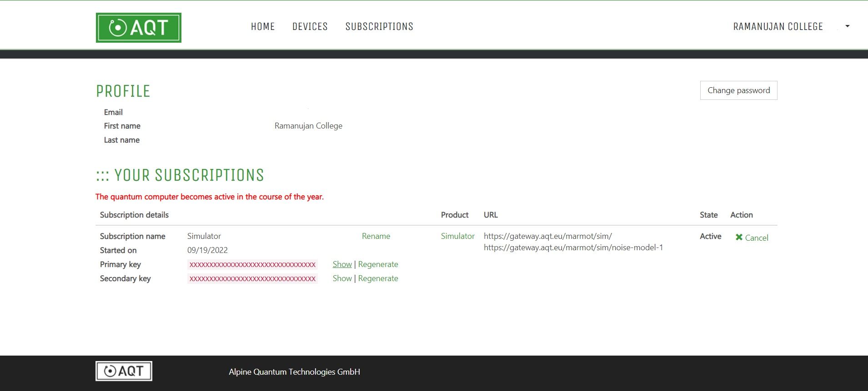Click the subscription name value Simulator

pos(204,236)
